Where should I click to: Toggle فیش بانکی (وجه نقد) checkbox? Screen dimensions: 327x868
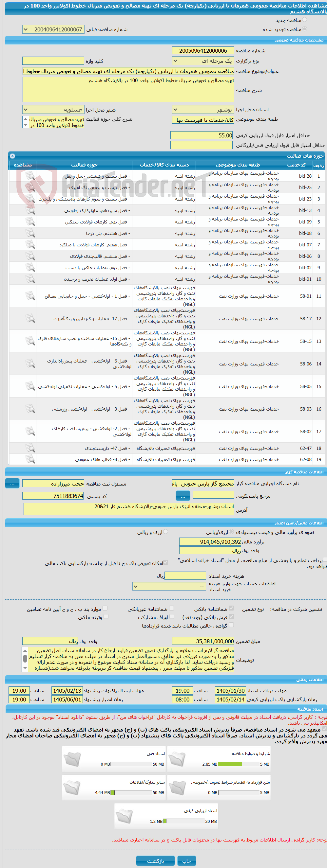232,617
